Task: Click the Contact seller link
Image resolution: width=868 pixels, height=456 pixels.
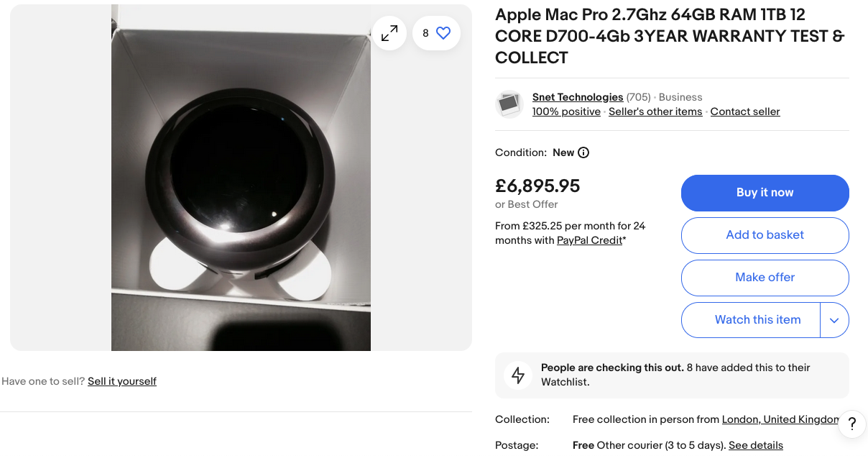Action: click(x=745, y=111)
